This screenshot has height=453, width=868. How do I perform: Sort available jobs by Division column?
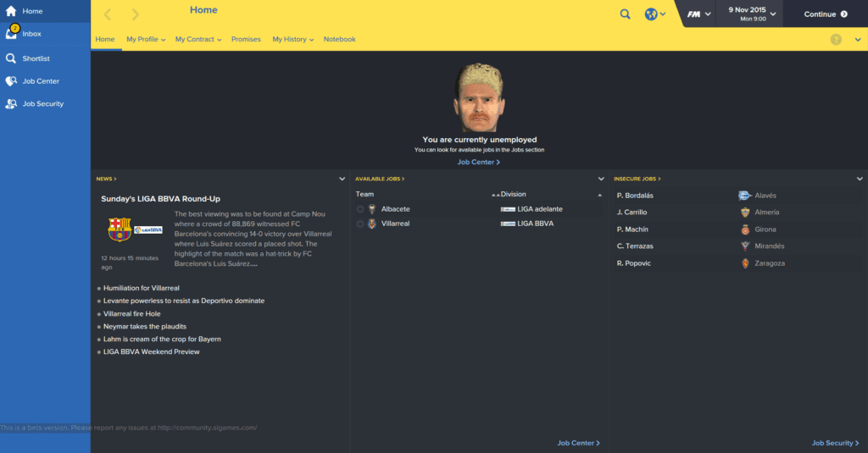pyautogui.click(x=513, y=194)
